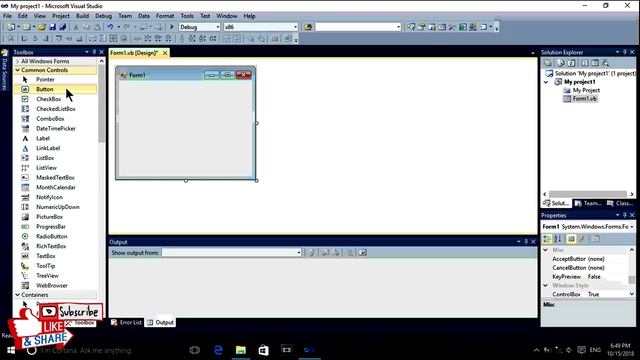This screenshot has height=360, width=640.
Task: Select the ToolTip toolbox component
Action: coord(56,265)
